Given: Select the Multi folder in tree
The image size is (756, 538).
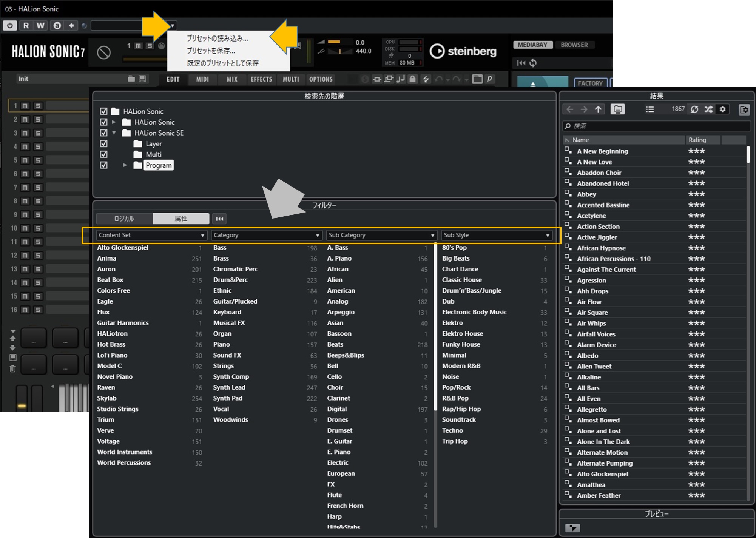Looking at the screenshot, I should point(153,154).
